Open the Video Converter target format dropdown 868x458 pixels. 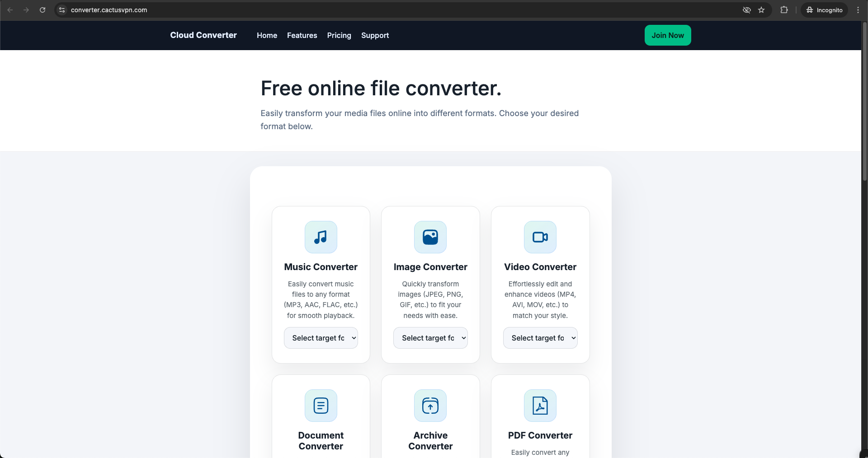pos(540,338)
